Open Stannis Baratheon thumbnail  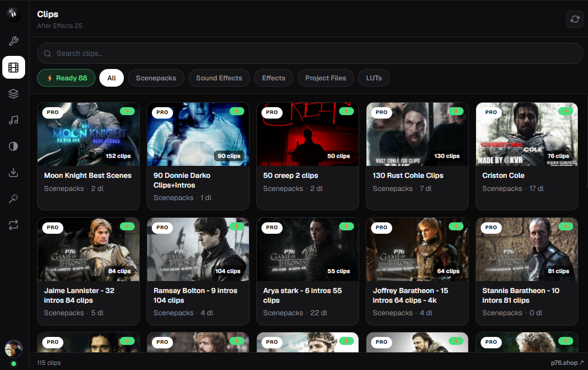(527, 249)
